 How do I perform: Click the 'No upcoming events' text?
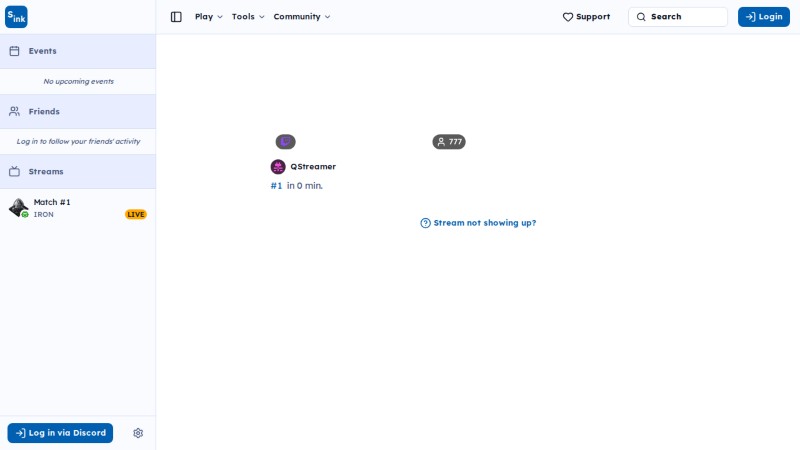(79, 82)
